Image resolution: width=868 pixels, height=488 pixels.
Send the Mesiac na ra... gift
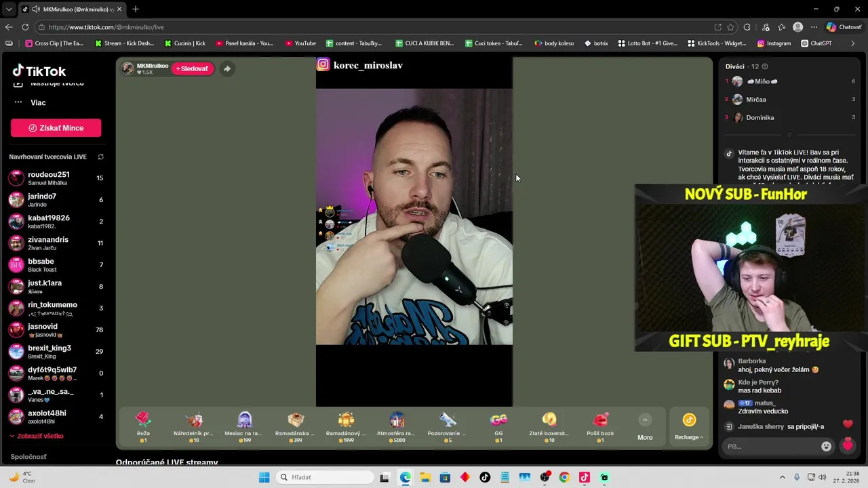tap(244, 427)
